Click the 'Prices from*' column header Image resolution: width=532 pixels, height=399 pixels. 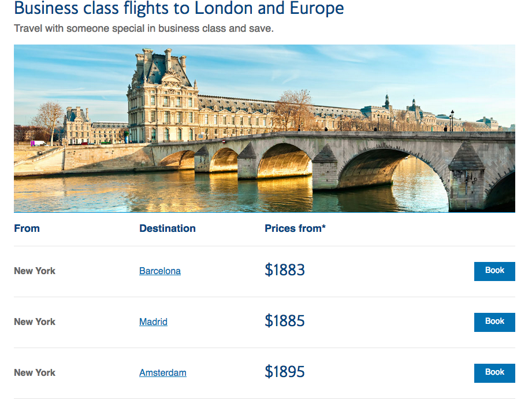click(x=295, y=228)
